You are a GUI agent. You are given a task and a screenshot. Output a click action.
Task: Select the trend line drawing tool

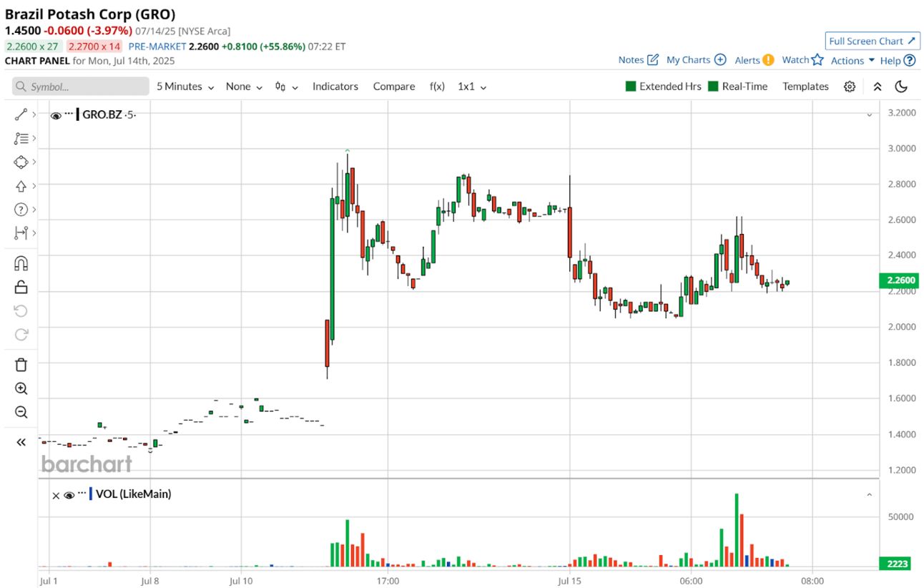coord(21,114)
